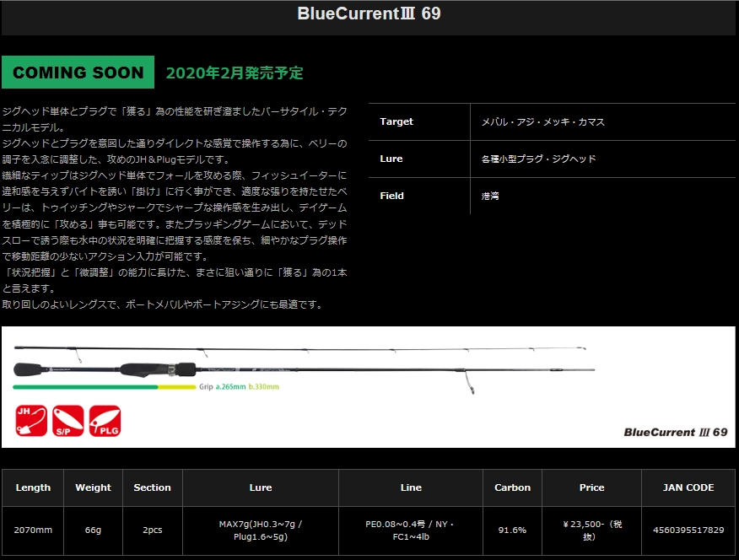This screenshot has height=560, width=739.
Task: Click the Lure label in the upper spec table
Action: pos(391,159)
